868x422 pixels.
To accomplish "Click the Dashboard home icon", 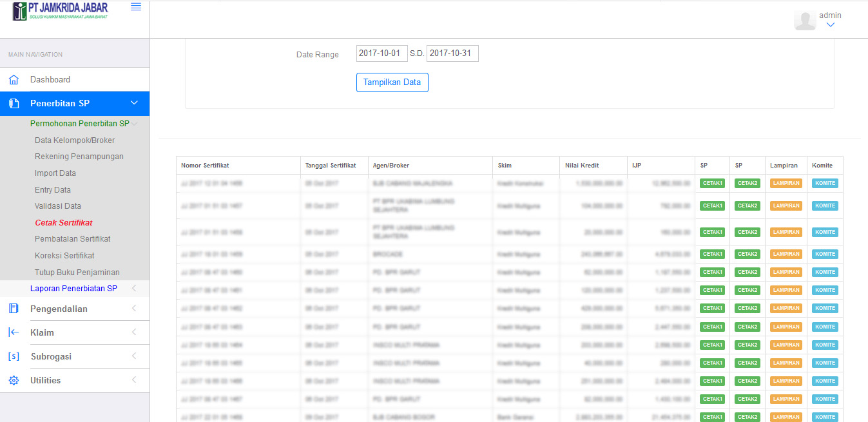I will click(x=14, y=80).
